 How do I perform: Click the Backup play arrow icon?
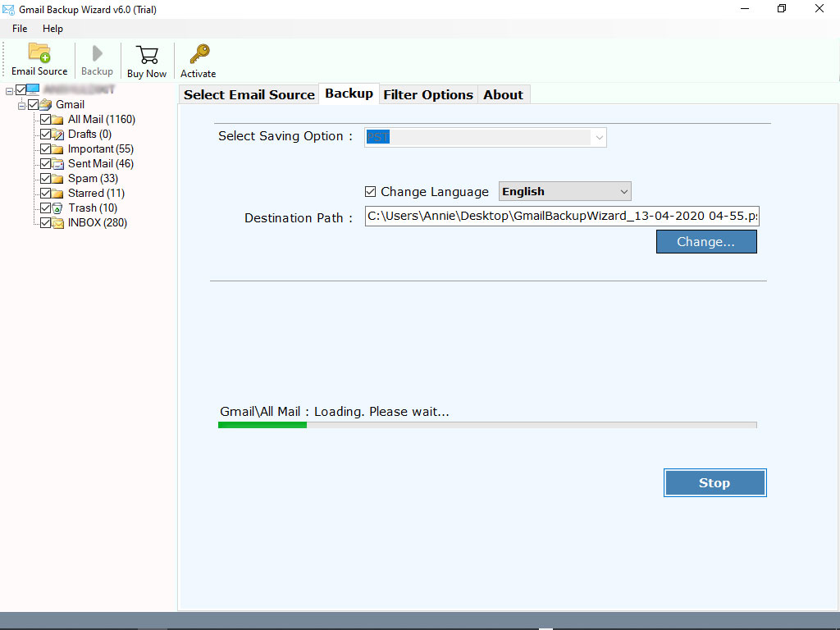click(97, 53)
